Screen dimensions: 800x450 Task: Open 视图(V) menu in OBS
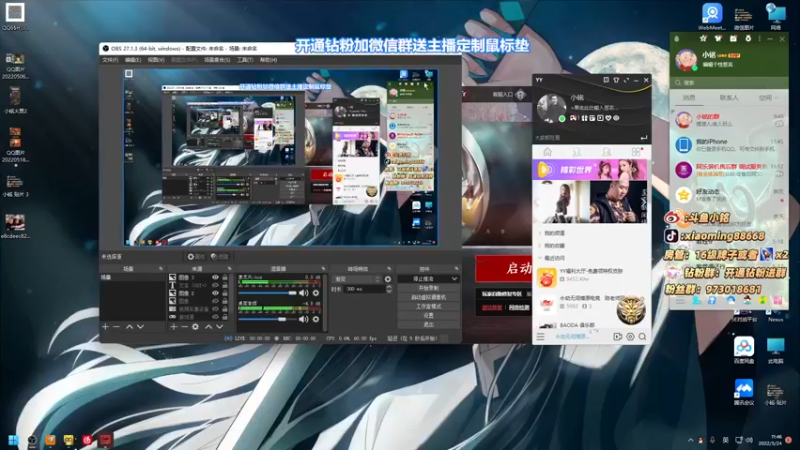pyautogui.click(x=156, y=60)
